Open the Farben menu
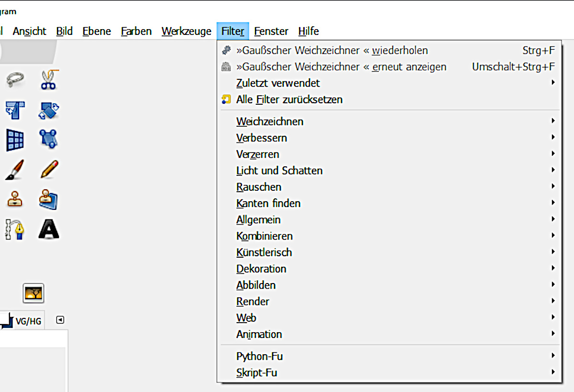Screen dimensions: 574x392 tap(136, 32)
